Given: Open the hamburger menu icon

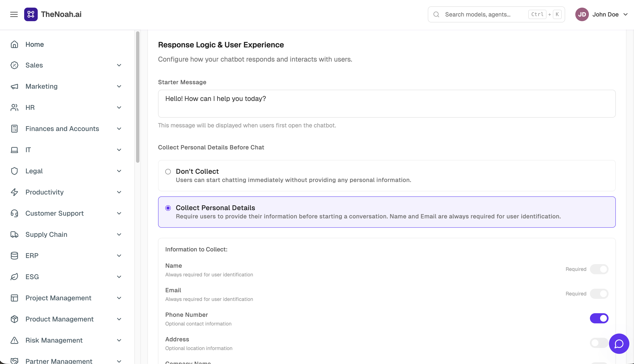Looking at the screenshot, I should pos(14,15).
